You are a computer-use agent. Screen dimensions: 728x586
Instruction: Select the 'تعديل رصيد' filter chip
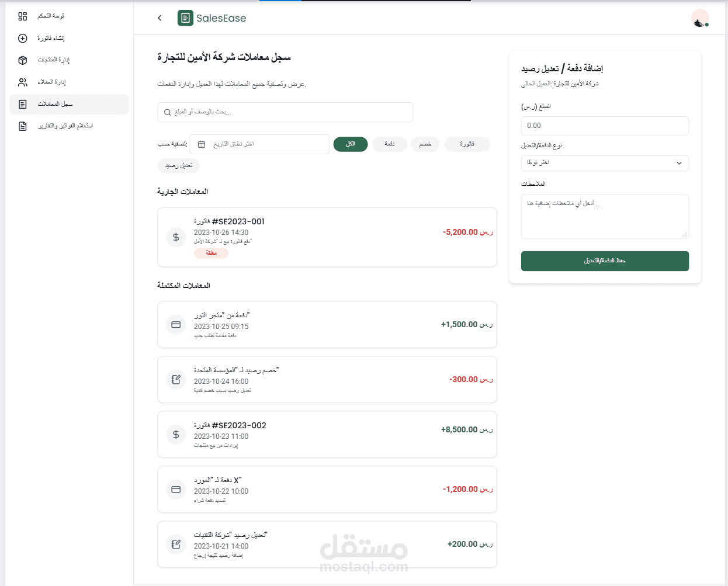click(x=179, y=166)
